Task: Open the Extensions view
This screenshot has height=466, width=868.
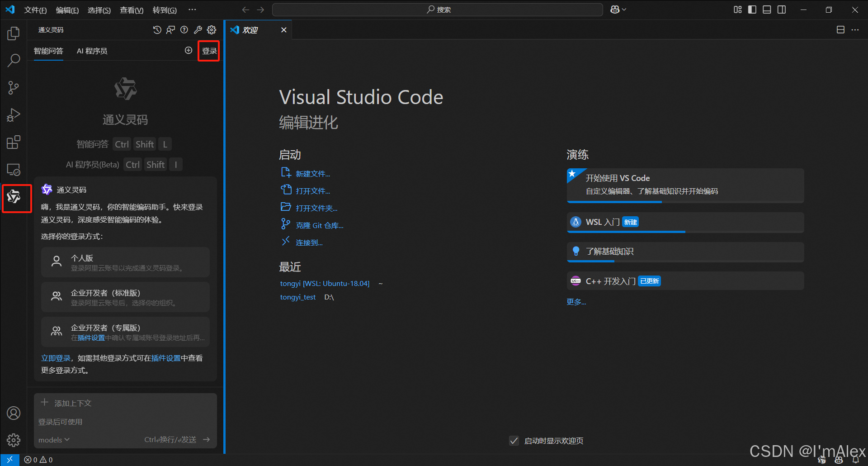Action: coord(14,143)
